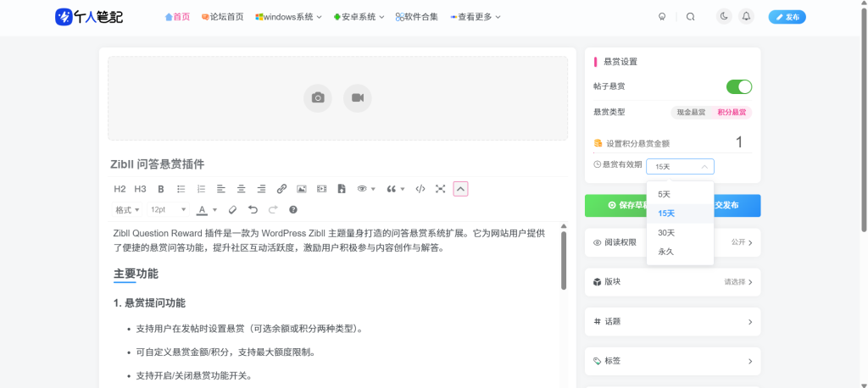Insert a hyperlink using the link icon
Screen dimensions: 868x388
point(281,189)
